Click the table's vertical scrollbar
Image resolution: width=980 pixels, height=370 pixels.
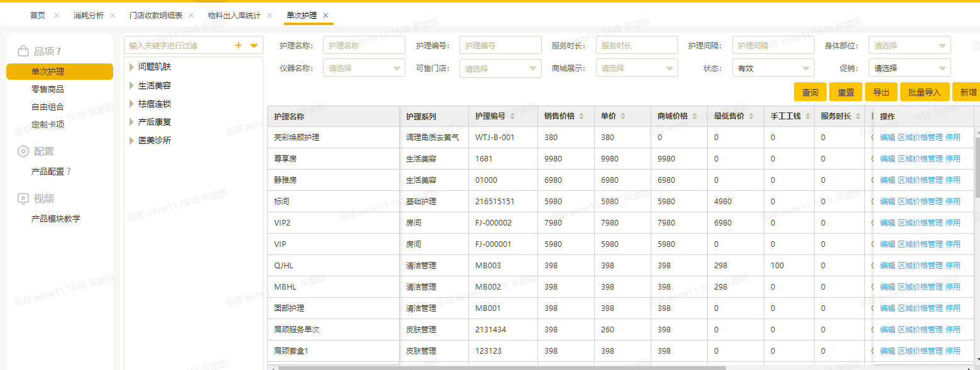coord(977,167)
